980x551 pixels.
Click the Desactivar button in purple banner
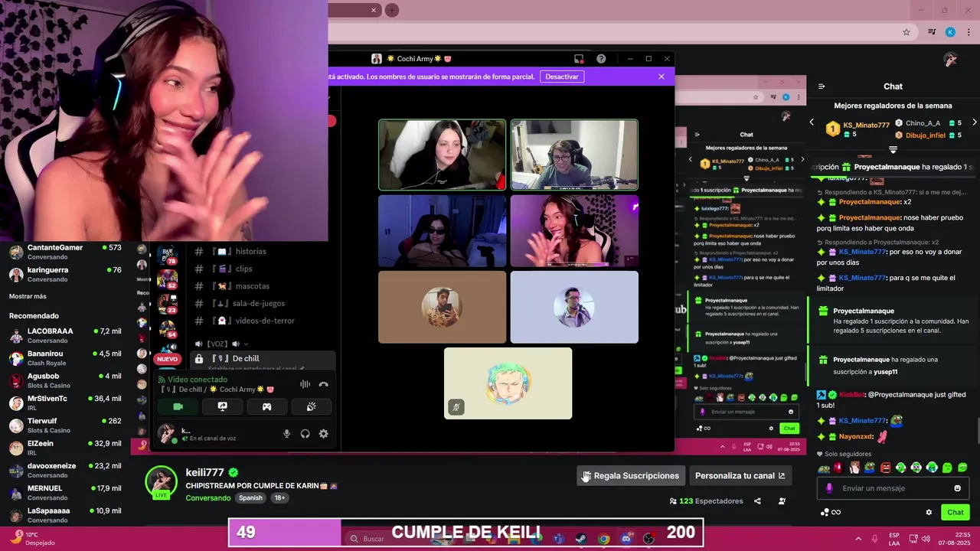click(562, 77)
